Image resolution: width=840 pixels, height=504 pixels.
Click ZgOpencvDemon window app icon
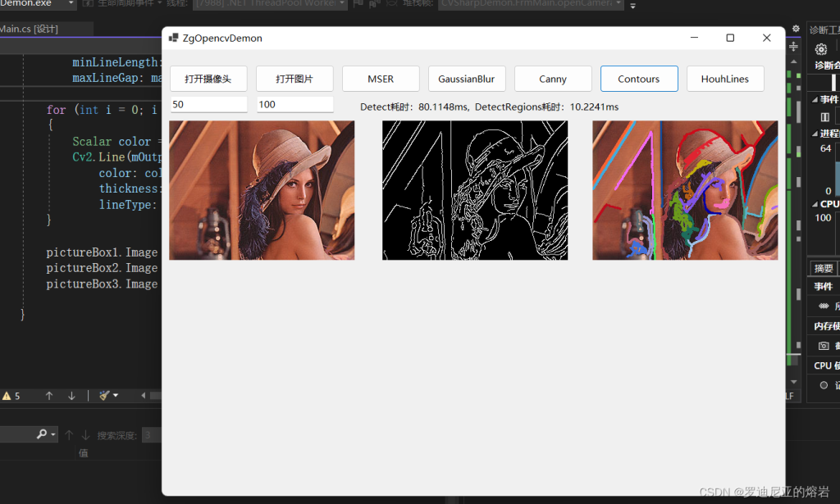coord(173,38)
